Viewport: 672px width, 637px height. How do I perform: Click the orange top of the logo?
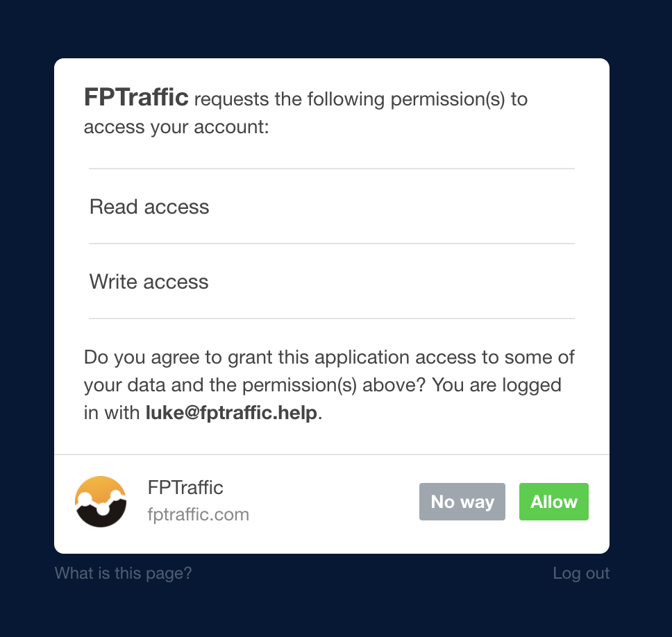click(x=101, y=486)
